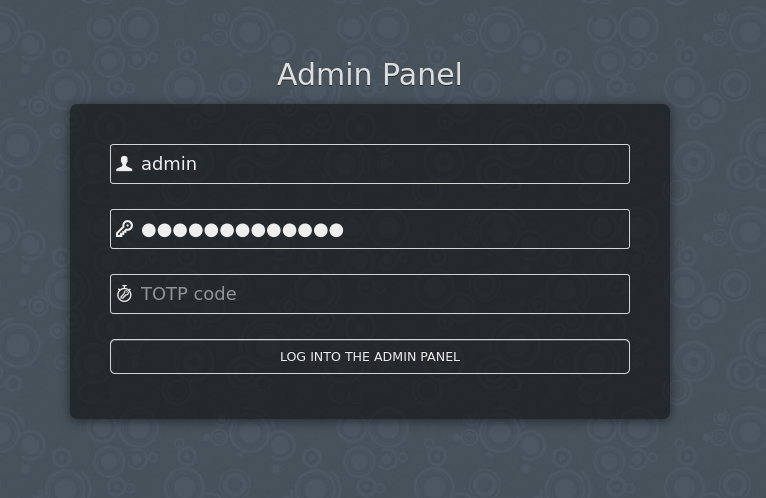The width and height of the screenshot is (766, 498).
Task: Click the key icon beside password
Action: coord(124,229)
